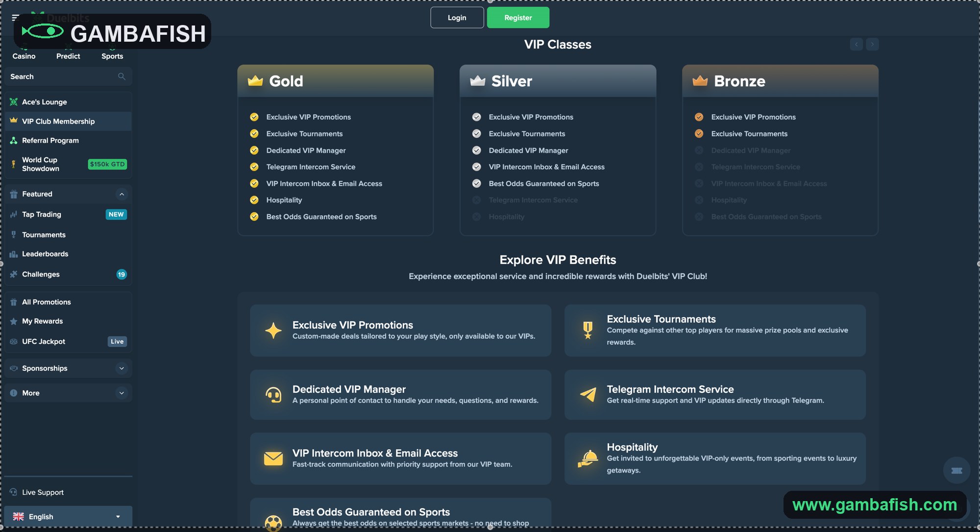Click the Live badge on UFC Jackpot
Viewport: 980px width, 532px height.
(x=117, y=341)
